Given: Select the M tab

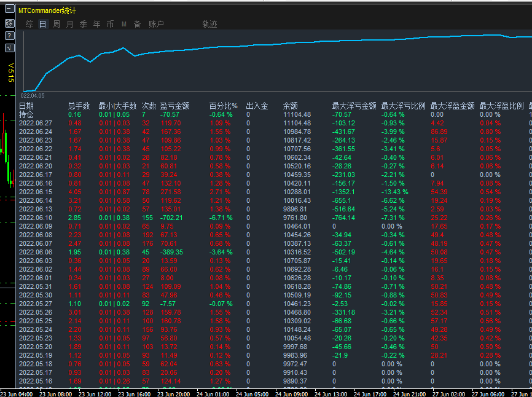Looking at the screenshot, I should [x=123, y=25].
